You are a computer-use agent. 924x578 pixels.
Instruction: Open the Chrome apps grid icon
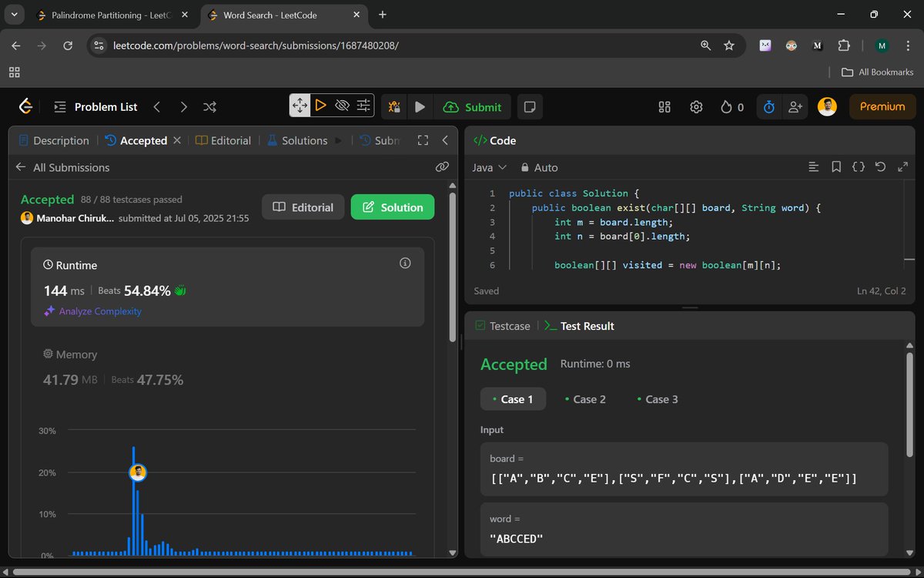[x=14, y=72]
